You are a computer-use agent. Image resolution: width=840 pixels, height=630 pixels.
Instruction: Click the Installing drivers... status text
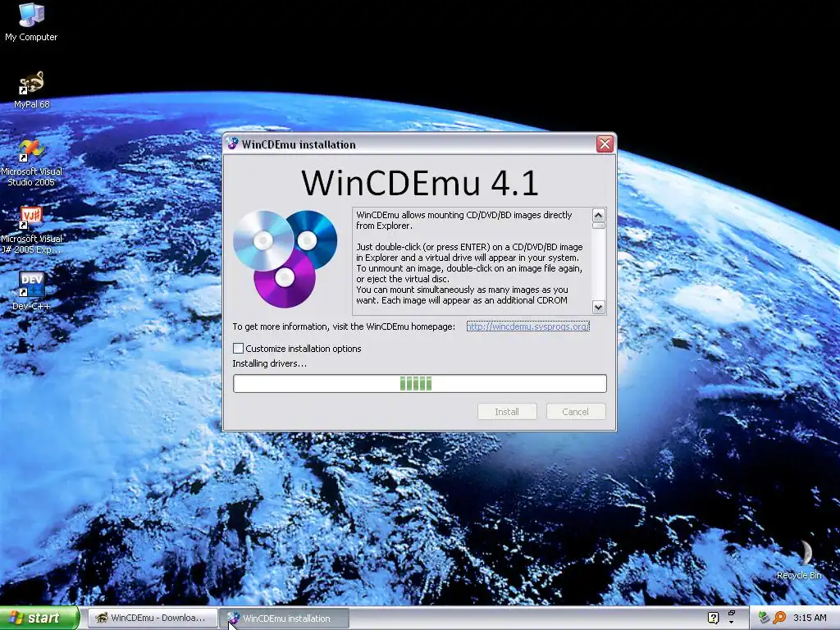269,363
